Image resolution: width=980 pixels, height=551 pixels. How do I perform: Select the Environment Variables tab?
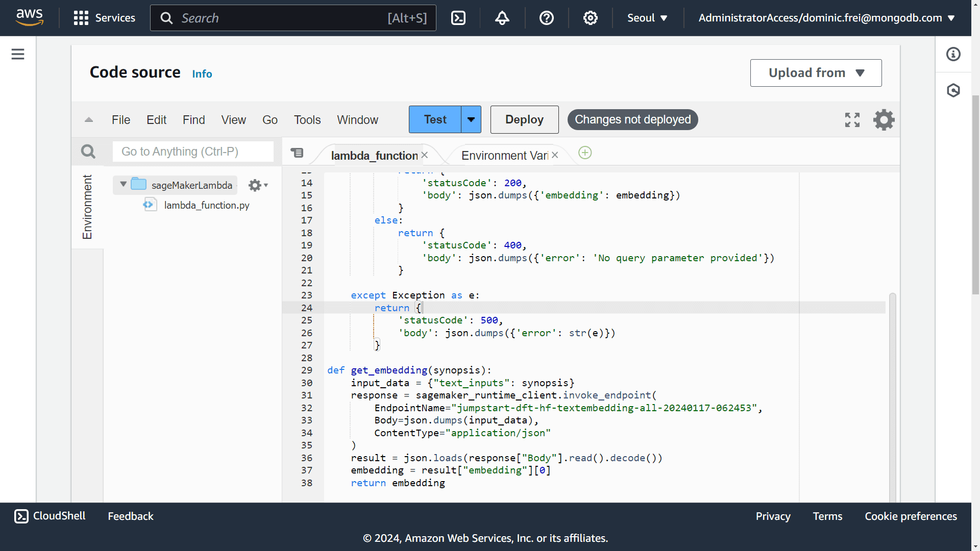click(x=504, y=156)
